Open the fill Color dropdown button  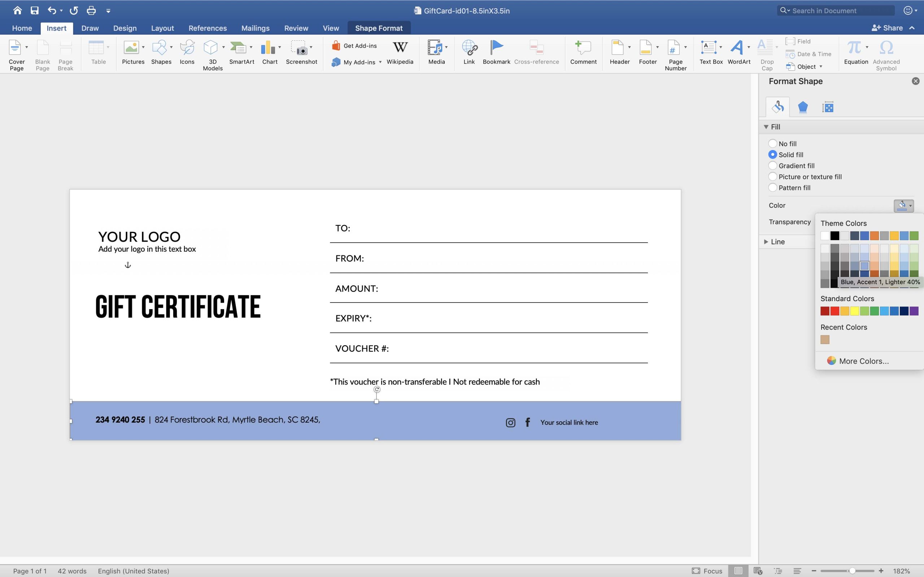click(903, 206)
